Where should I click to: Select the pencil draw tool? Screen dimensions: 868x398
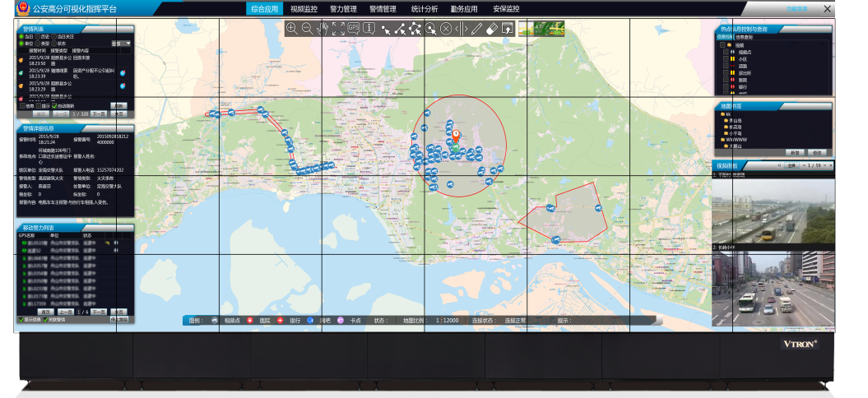(x=476, y=29)
